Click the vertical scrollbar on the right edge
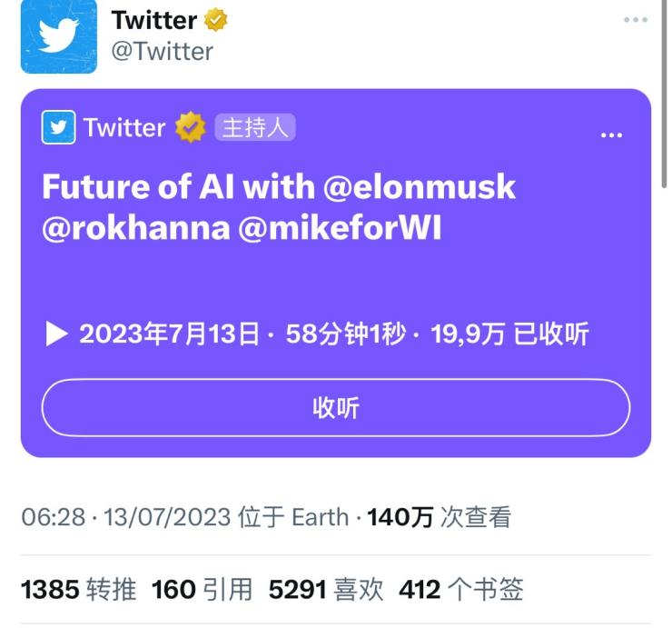 coord(664,94)
